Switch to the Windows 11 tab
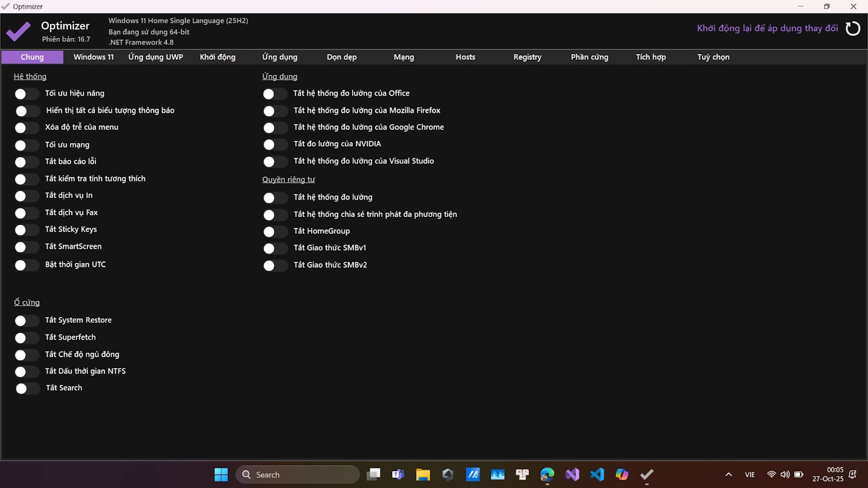Image resolution: width=868 pixels, height=488 pixels. [x=94, y=57]
